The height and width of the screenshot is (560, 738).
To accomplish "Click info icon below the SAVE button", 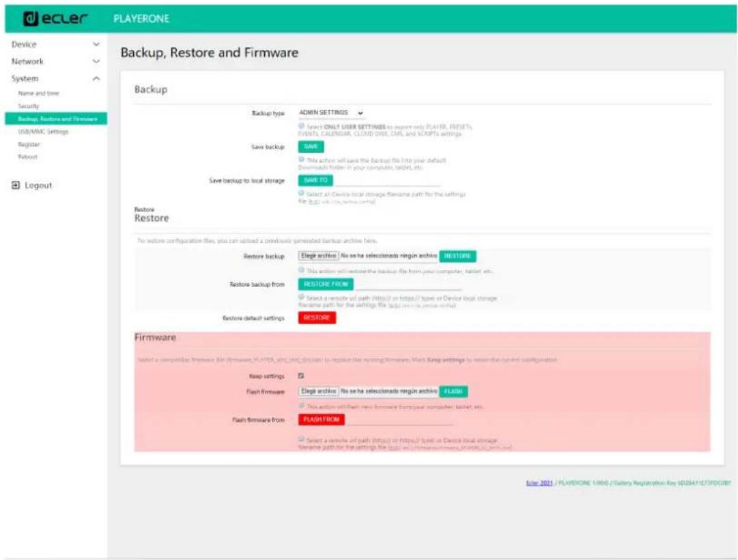I will click(302, 160).
